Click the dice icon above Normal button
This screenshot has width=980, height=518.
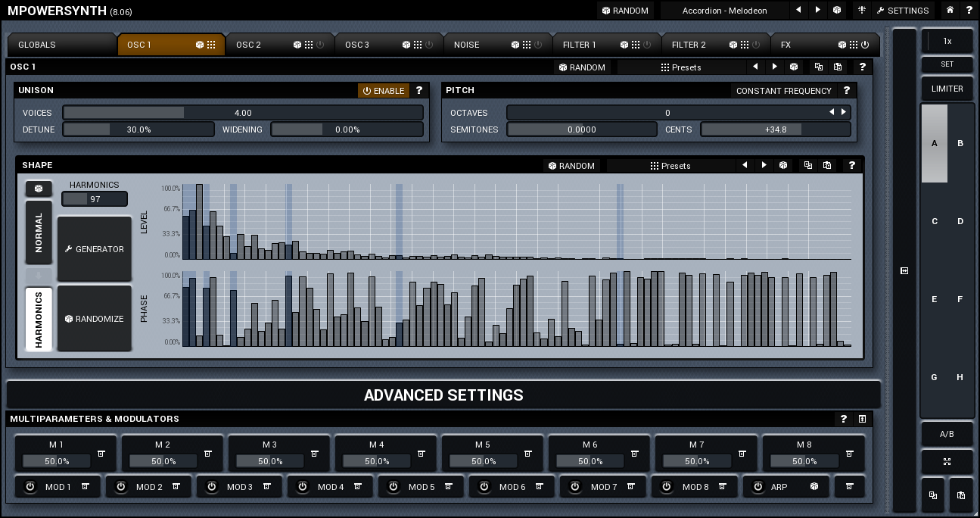coord(39,189)
